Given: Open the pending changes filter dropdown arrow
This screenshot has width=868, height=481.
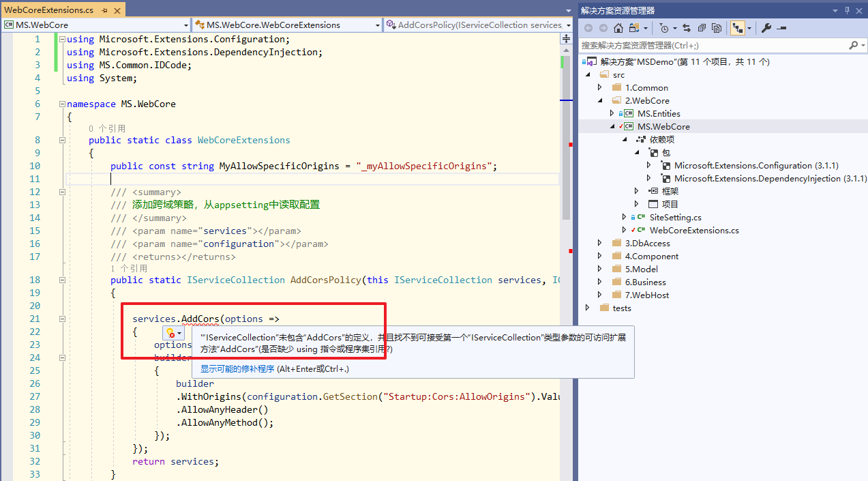Looking at the screenshot, I should [674, 28].
